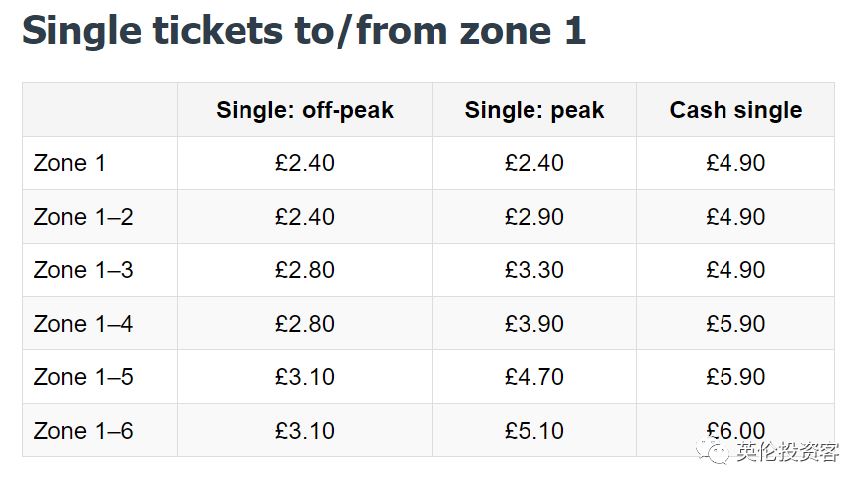Click the 'Zone 1–2' row label
The height and width of the screenshot is (490, 868).
click(x=83, y=217)
